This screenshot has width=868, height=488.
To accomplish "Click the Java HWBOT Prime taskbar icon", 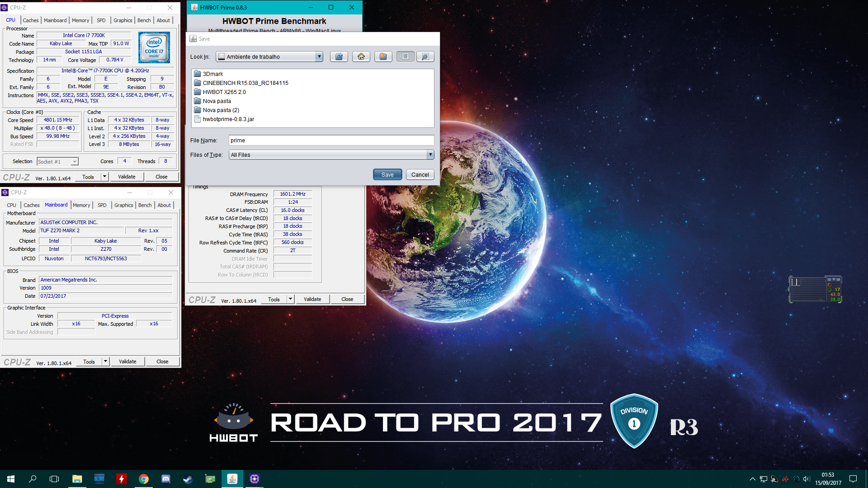I will pos(232,479).
